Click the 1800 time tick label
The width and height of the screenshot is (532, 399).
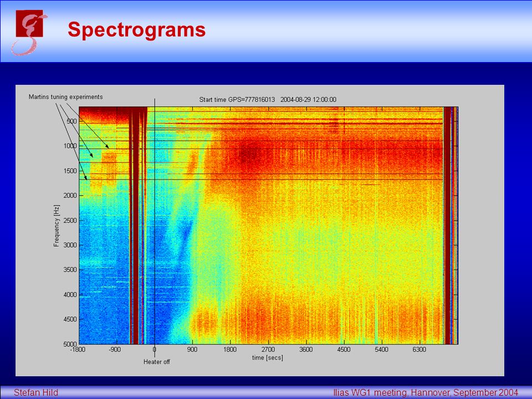tap(230, 350)
